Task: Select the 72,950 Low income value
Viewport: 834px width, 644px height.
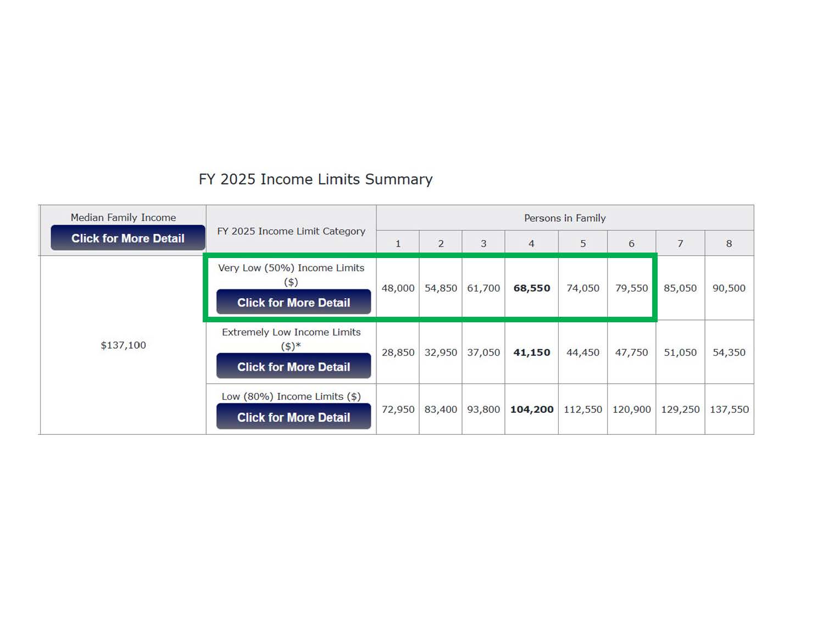Action: [x=398, y=410]
